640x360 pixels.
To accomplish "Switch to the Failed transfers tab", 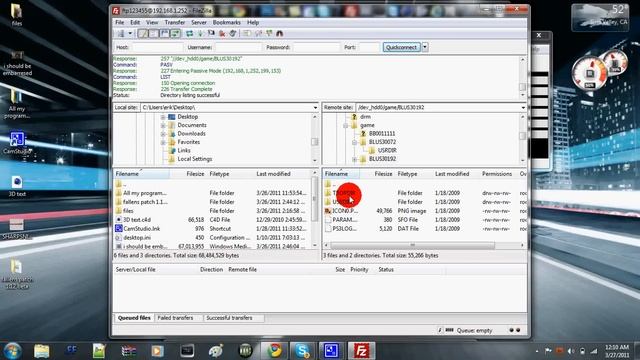I will (x=175, y=318).
